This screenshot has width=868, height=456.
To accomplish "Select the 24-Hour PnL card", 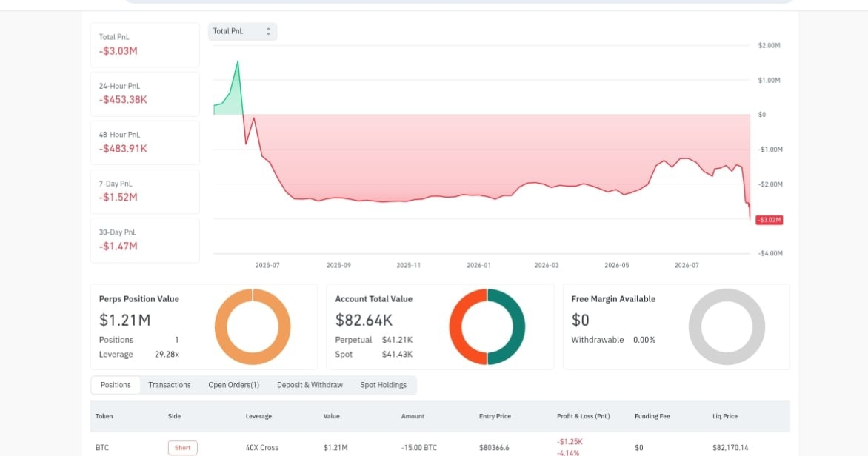I will point(145,94).
